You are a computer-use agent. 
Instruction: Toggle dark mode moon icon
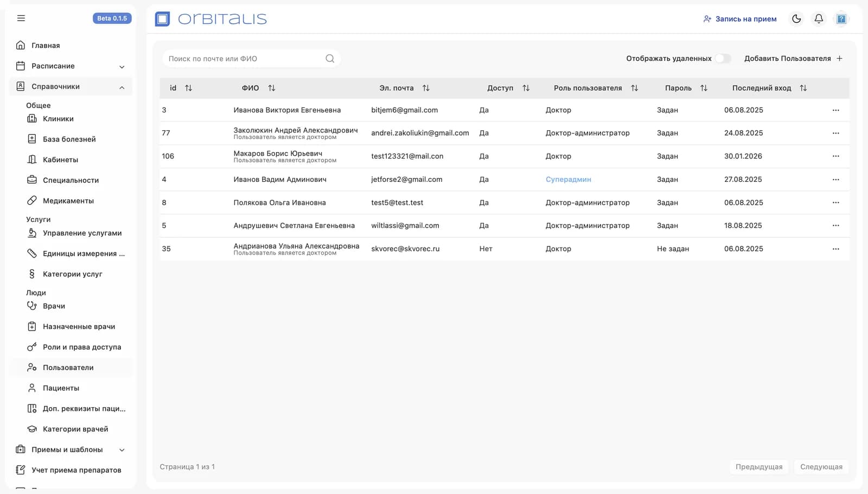pyautogui.click(x=796, y=18)
